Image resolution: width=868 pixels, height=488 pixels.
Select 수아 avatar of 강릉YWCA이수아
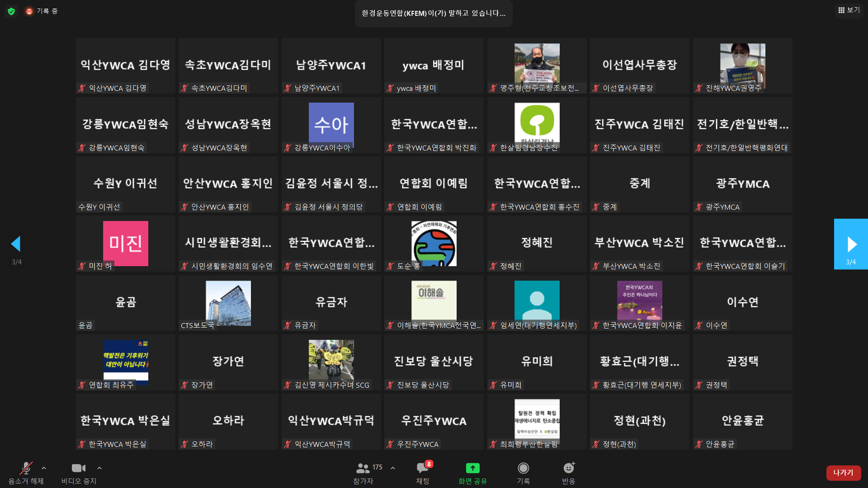tap(331, 125)
